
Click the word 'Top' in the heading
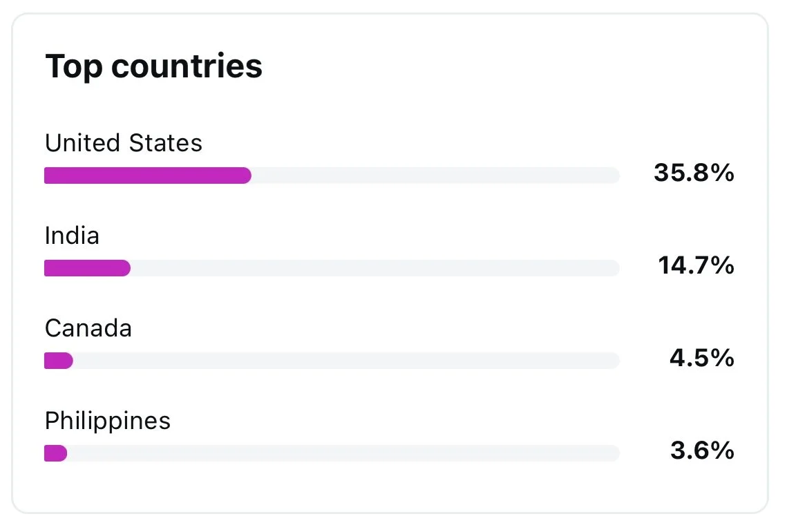[73, 67]
